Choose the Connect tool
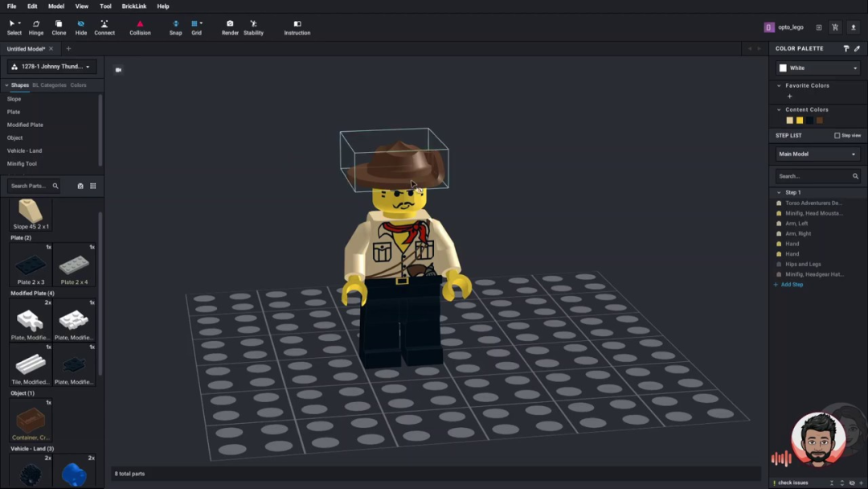 (104, 27)
